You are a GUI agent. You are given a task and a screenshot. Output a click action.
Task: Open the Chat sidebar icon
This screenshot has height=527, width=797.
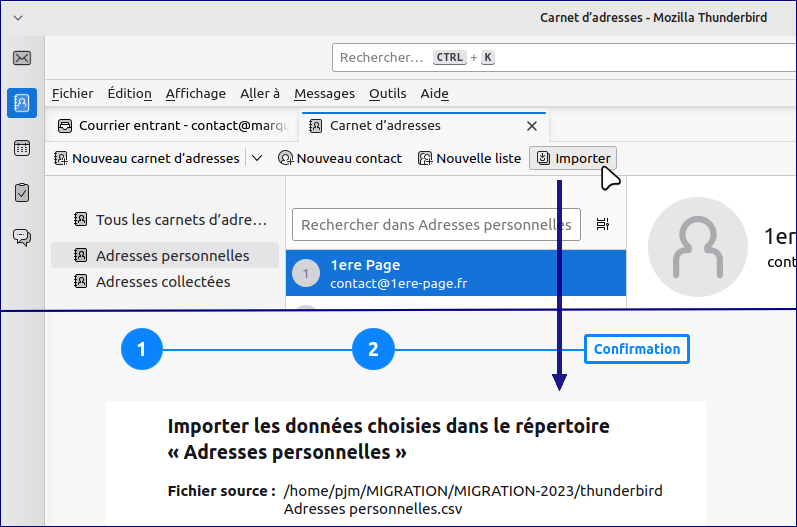coord(22,237)
